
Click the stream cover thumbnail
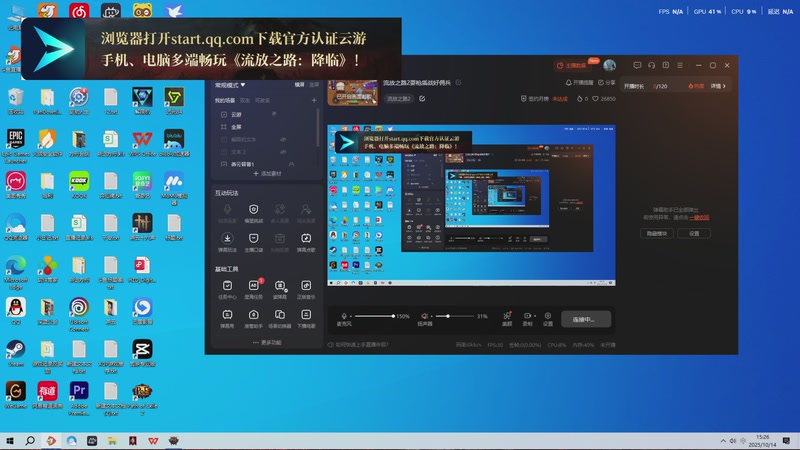pos(353,92)
